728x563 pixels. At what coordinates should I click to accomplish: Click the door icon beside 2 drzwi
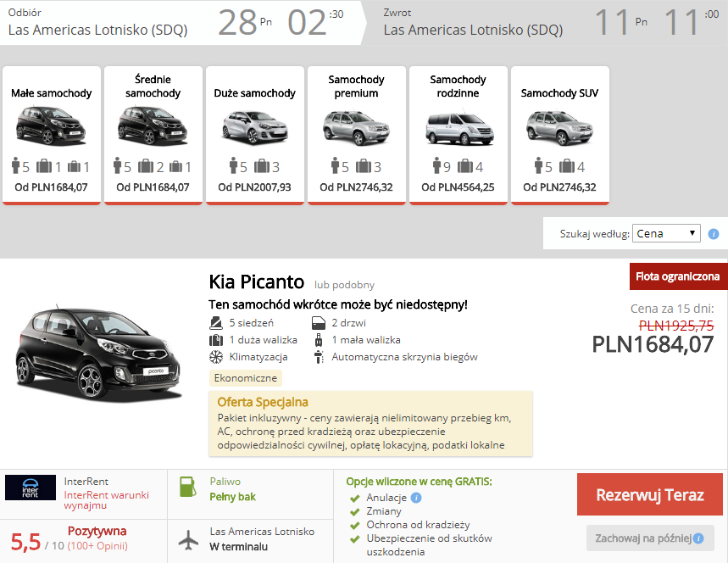[319, 322]
